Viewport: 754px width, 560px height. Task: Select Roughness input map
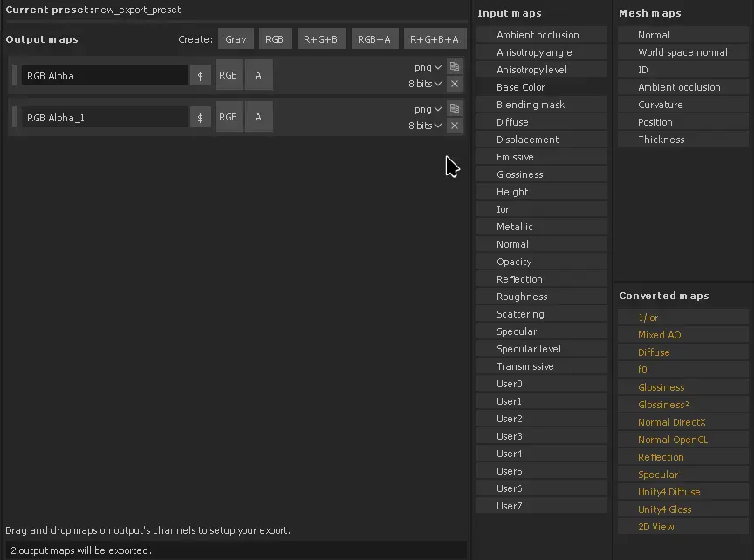(x=542, y=297)
